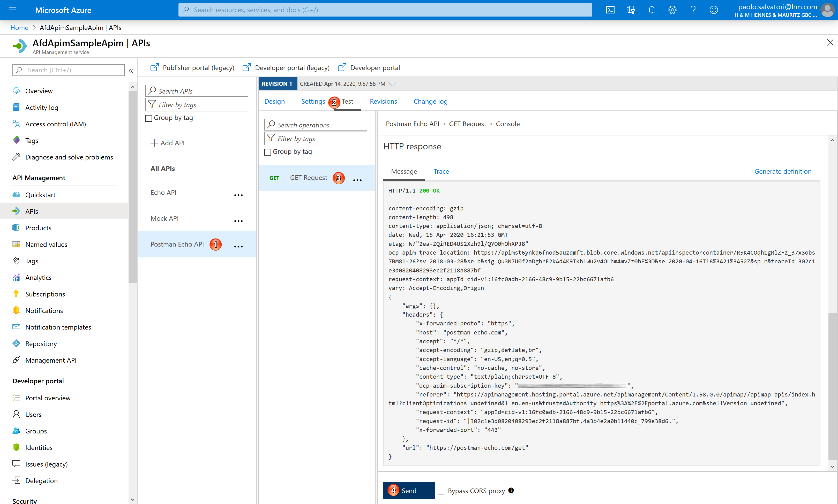The image size is (838, 504).
Task: Check Group by tag for operations
Action: pos(268,152)
